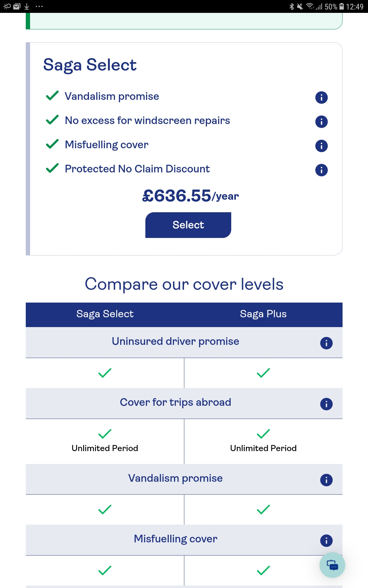Show info for Cover for trips abroad

click(326, 404)
